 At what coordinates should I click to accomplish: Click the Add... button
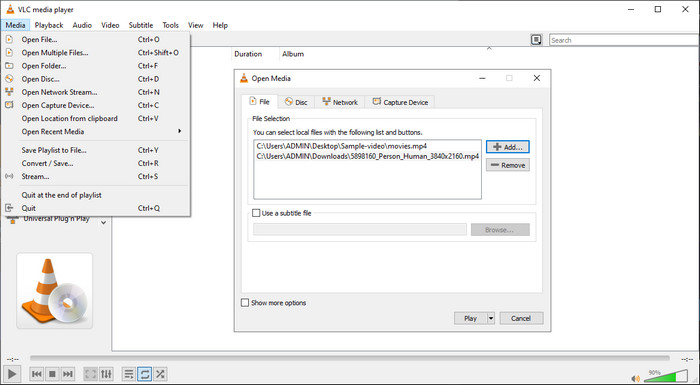pos(508,147)
